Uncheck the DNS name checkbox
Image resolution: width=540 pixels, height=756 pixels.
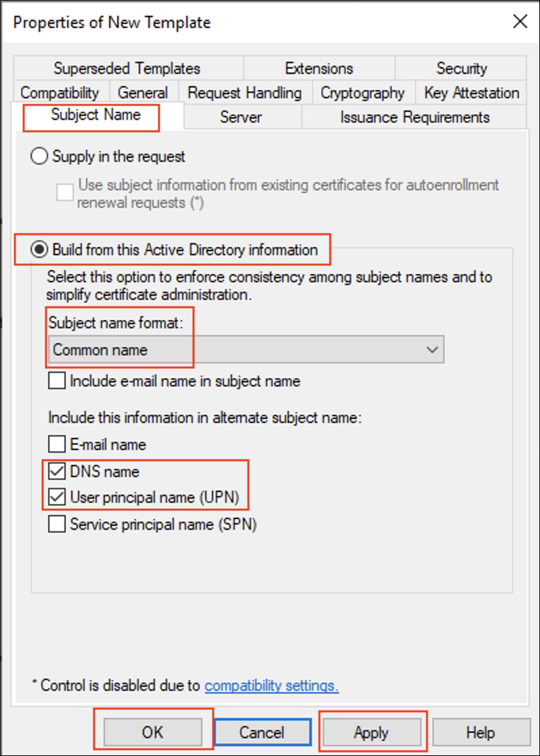click(58, 471)
